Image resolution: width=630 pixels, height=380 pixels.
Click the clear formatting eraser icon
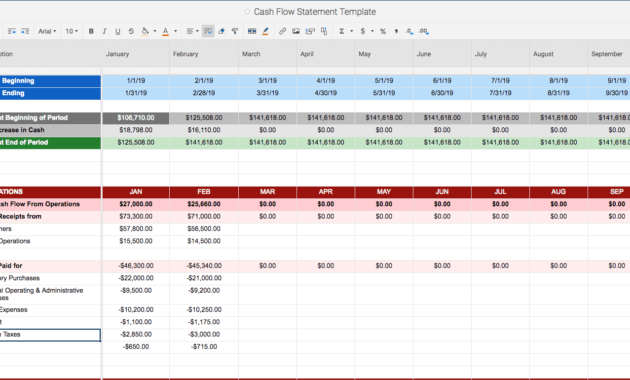click(221, 31)
